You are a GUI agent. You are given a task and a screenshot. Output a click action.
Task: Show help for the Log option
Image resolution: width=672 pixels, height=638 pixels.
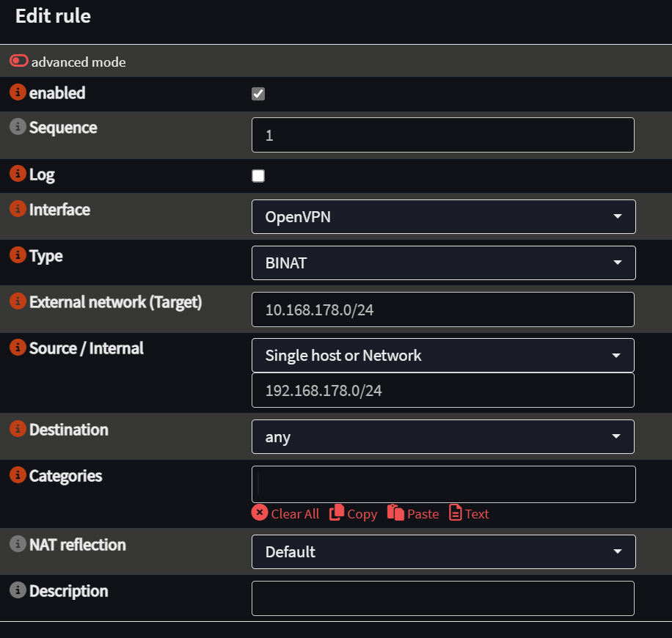click(18, 174)
